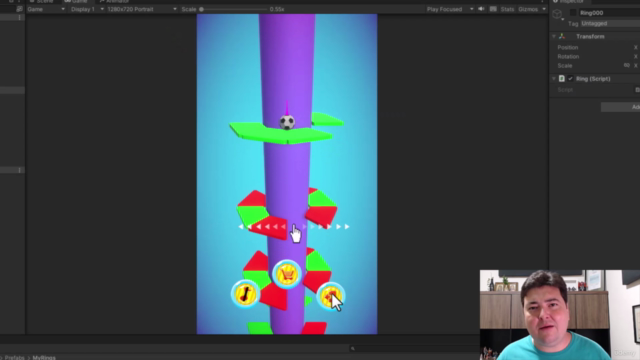Disable the Ring (Script) component checkbox
Image resolution: width=640 pixels, height=360 pixels.
[570, 78]
